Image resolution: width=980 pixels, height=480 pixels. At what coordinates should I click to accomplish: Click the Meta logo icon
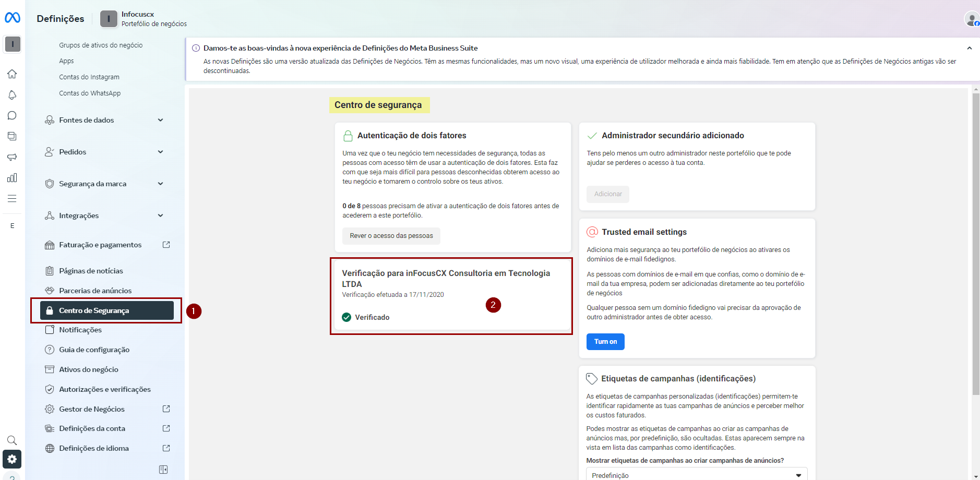click(x=13, y=18)
